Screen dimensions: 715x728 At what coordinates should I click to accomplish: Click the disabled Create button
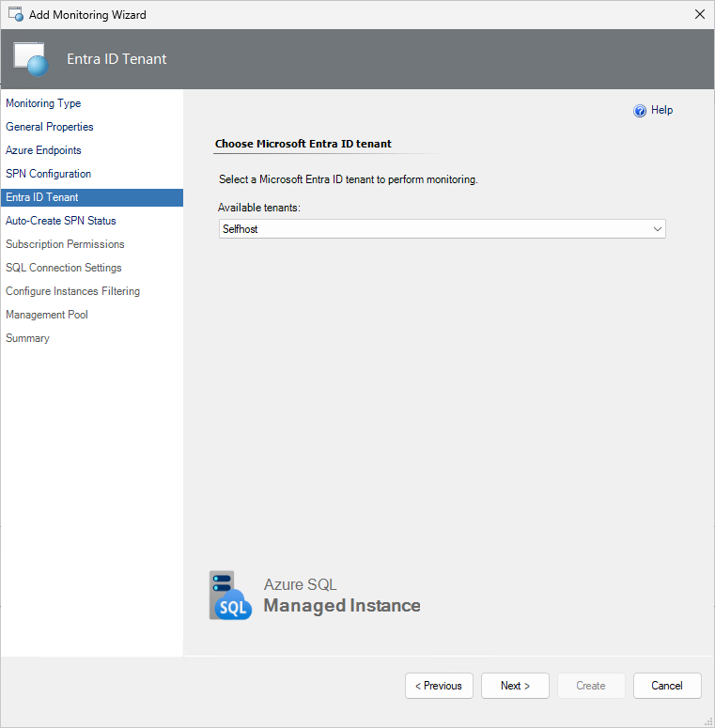click(x=591, y=686)
